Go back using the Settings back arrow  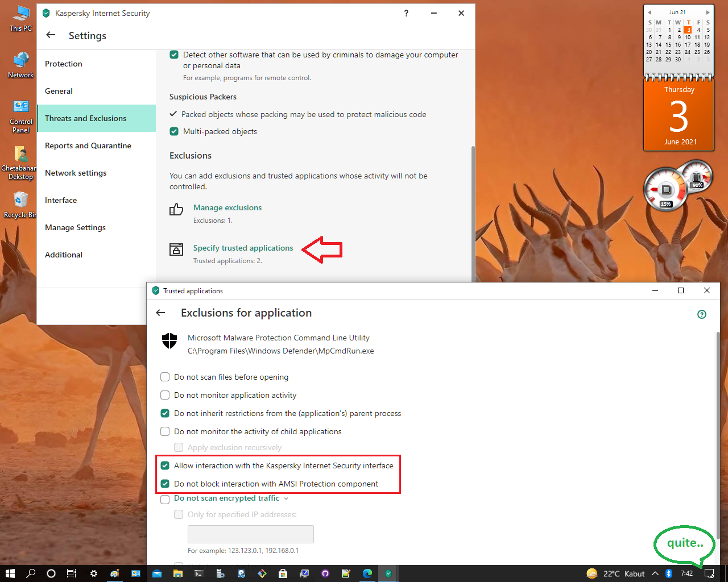coord(51,35)
